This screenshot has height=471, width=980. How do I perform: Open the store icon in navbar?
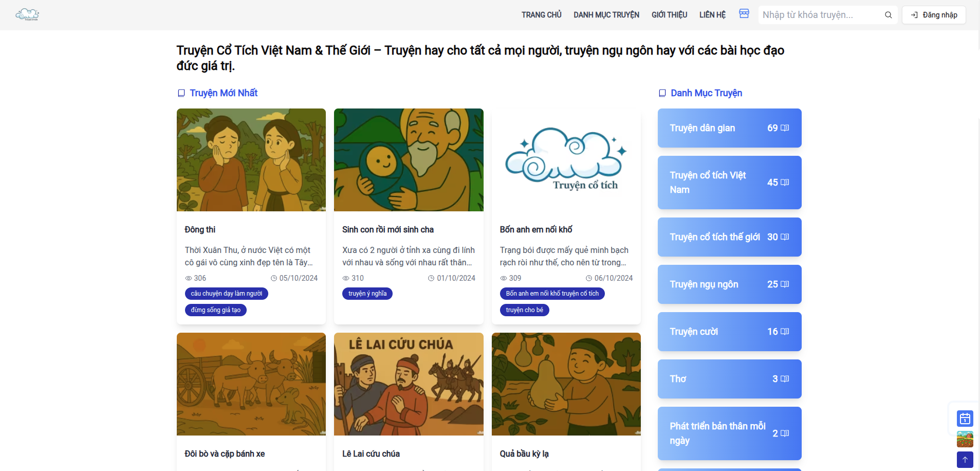[x=744, y=14]
